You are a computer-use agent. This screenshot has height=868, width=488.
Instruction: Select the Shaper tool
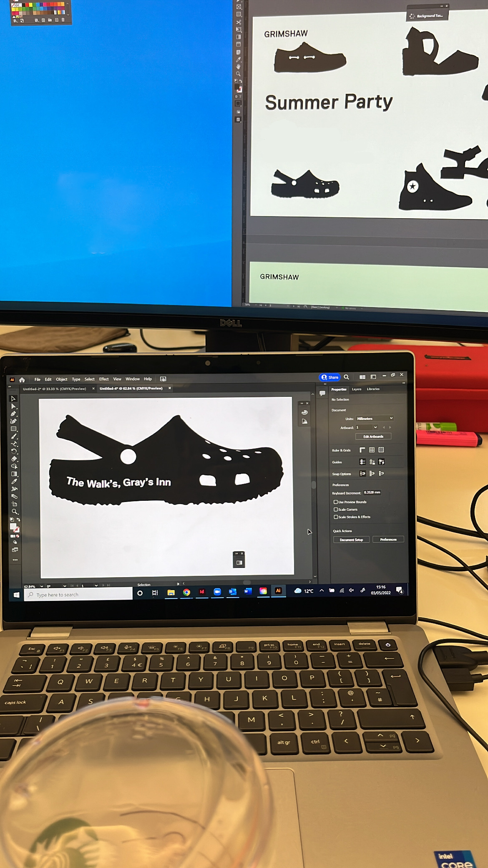click(x=14, y=444)
